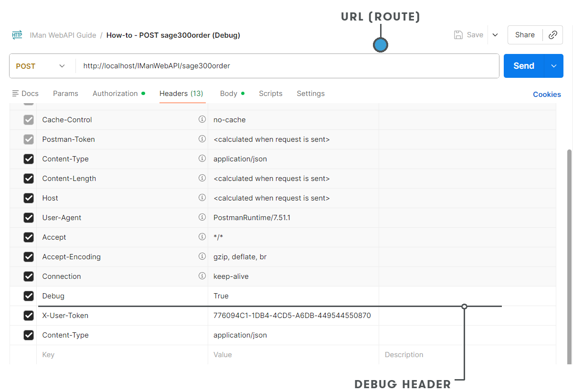Click the empty Value field
This screenshot has width=573, height=392.
293,355
